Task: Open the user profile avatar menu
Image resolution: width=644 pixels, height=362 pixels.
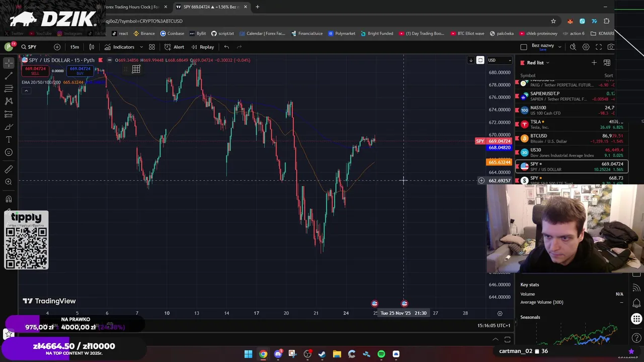Action: [9, 47]
